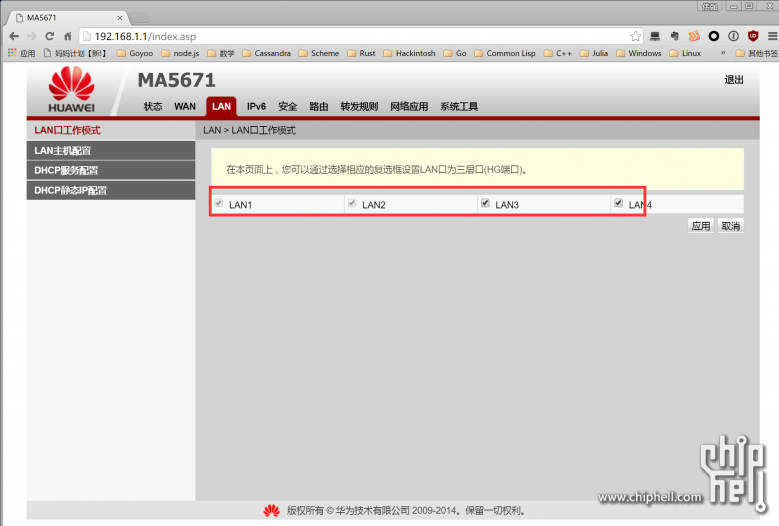Open the Cassandra bookmark folder
The width and height of the screenshot is (779, 526).
tap(266, 53)
